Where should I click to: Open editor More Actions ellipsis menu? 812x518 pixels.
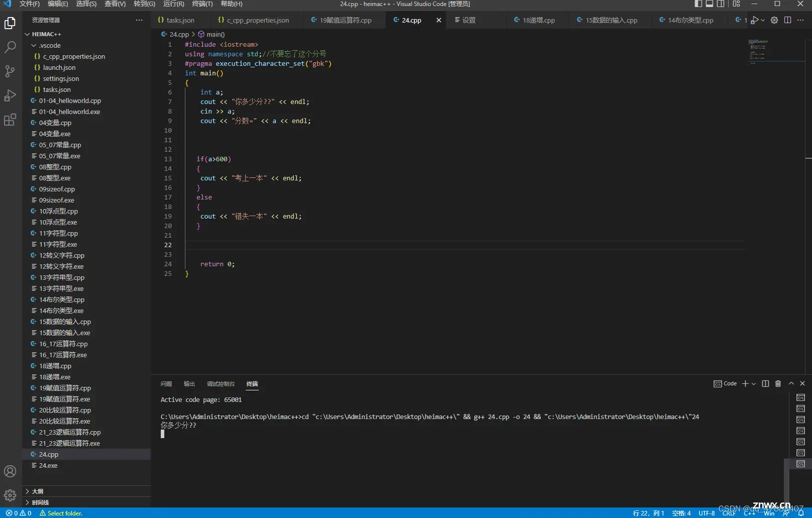[800, 20]
